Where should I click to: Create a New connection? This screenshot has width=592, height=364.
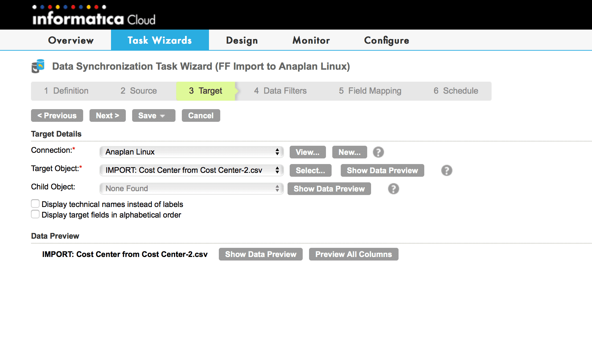click(350, 152)
